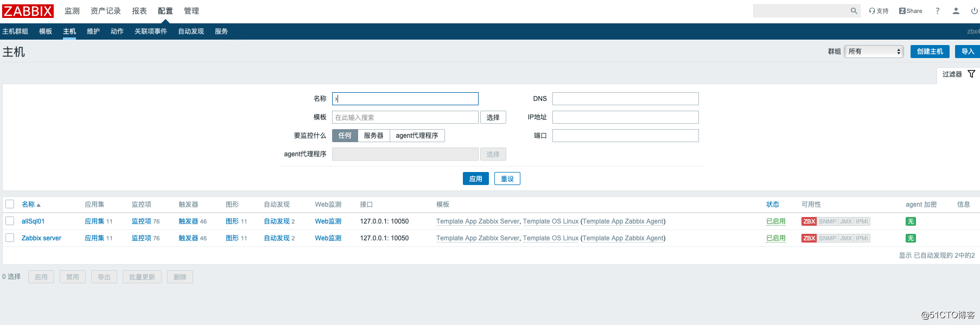
Task: Open the user profile icon
Action: (x=956, y=11)
